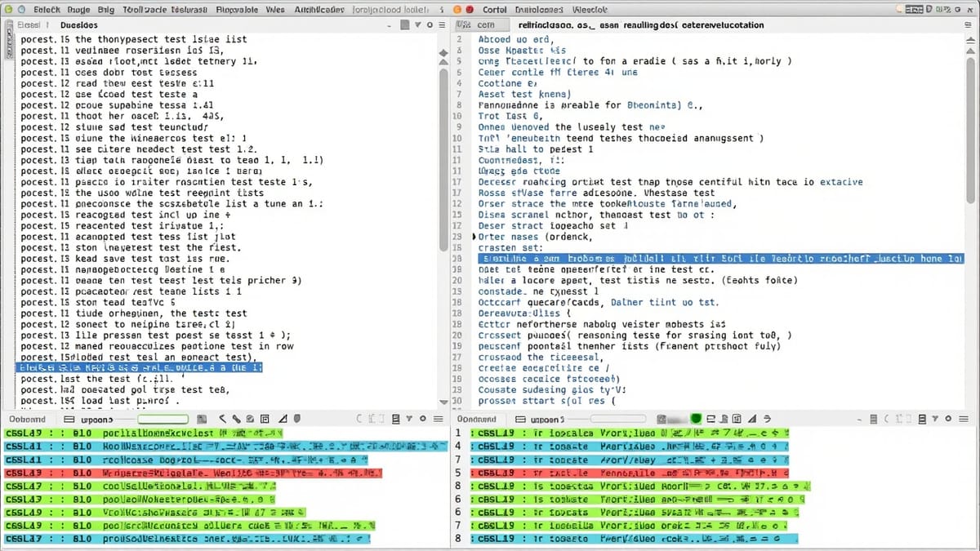Screen dimensions: 980x551
Task: Click the last blue row 'CBSLA7' in left log
Action: tap(189, 540)
